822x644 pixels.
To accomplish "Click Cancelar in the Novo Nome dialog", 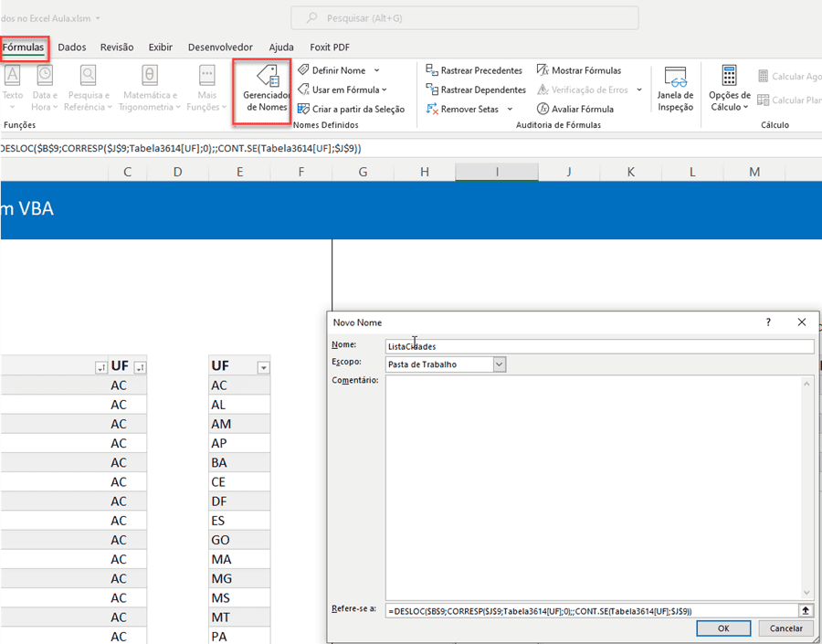I will click(x=785, y=628).
